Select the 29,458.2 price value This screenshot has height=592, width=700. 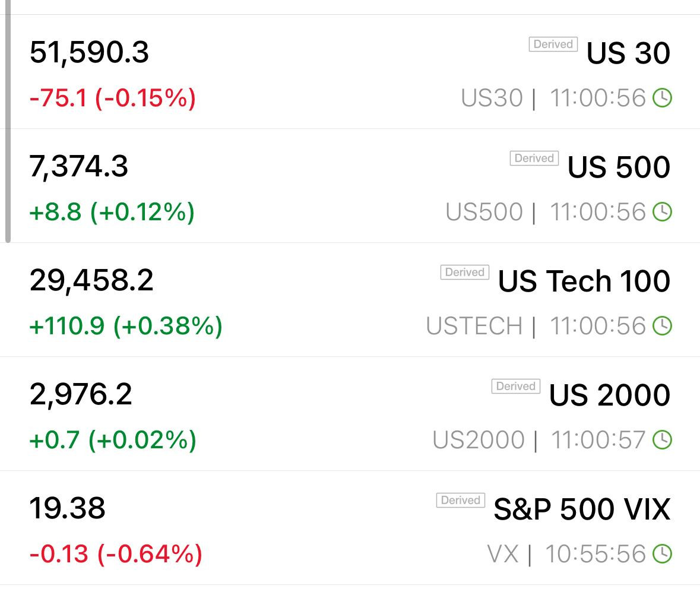91,281
